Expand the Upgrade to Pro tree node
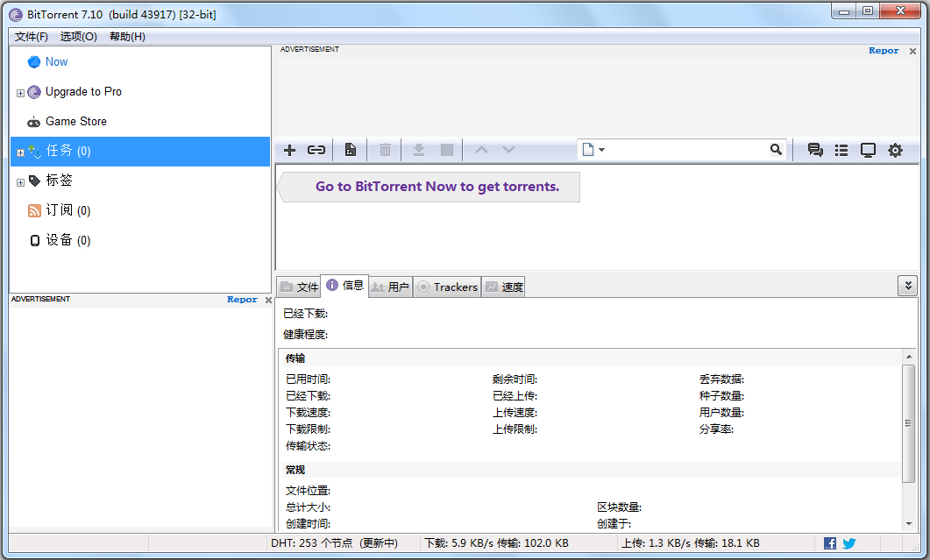 tap(20, 93)
